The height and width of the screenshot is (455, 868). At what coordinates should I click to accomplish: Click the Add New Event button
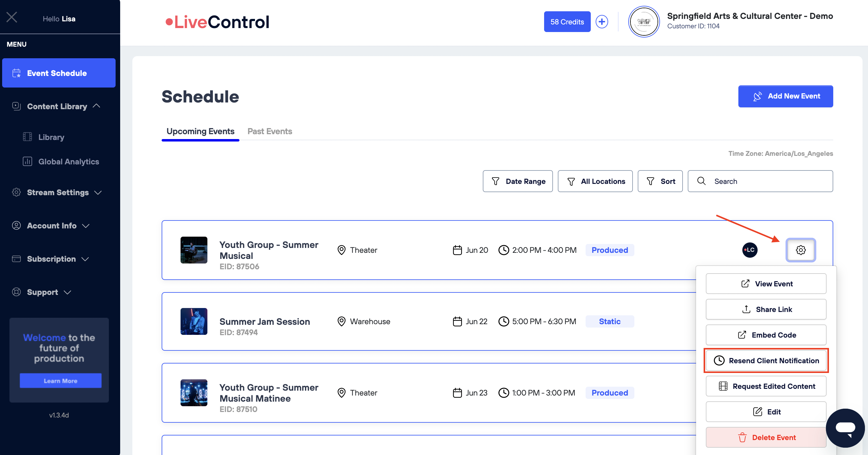click(x=785, y=96)
